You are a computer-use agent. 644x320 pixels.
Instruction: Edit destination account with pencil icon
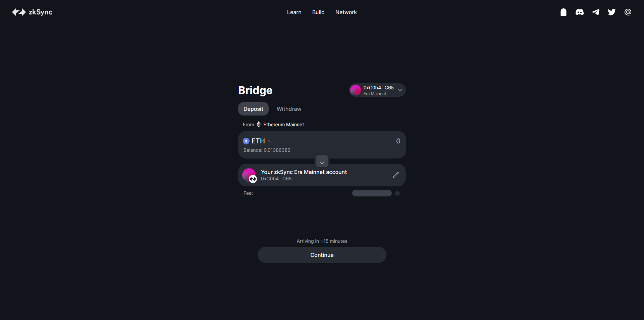[x=396, y=175]
